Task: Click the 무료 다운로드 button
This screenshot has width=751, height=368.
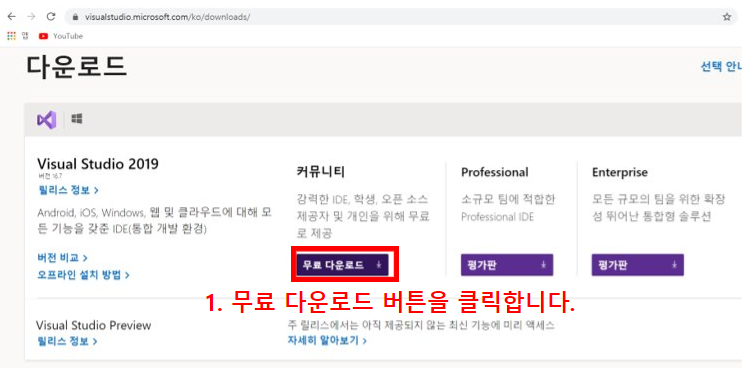Action: click(342, 265)
